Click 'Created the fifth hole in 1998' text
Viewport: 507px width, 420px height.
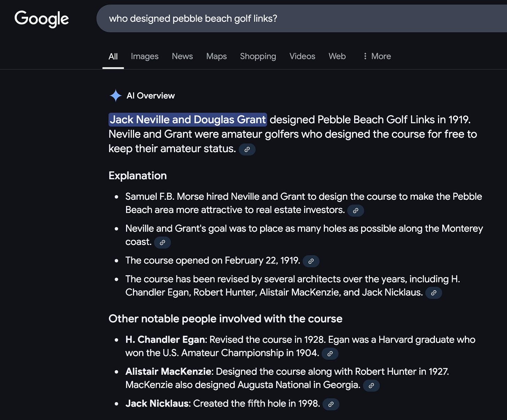click(x=257, y=404)
